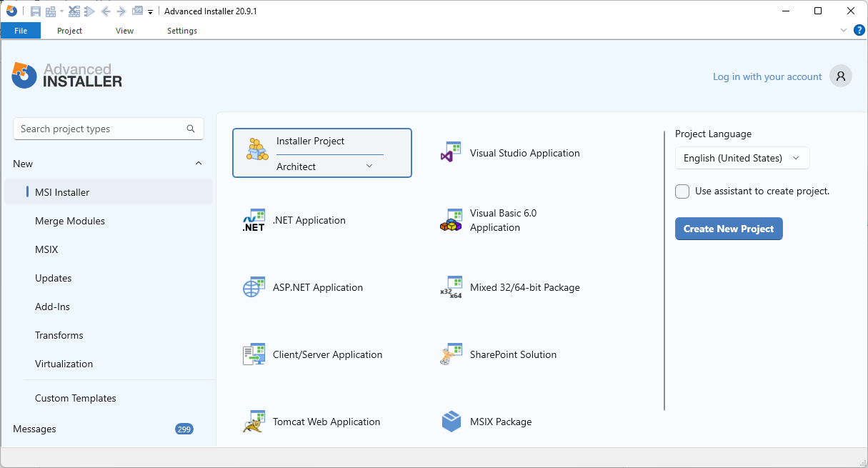
Task: Click the Cancel Build icon in the toolbar
Action: (74, 11)
